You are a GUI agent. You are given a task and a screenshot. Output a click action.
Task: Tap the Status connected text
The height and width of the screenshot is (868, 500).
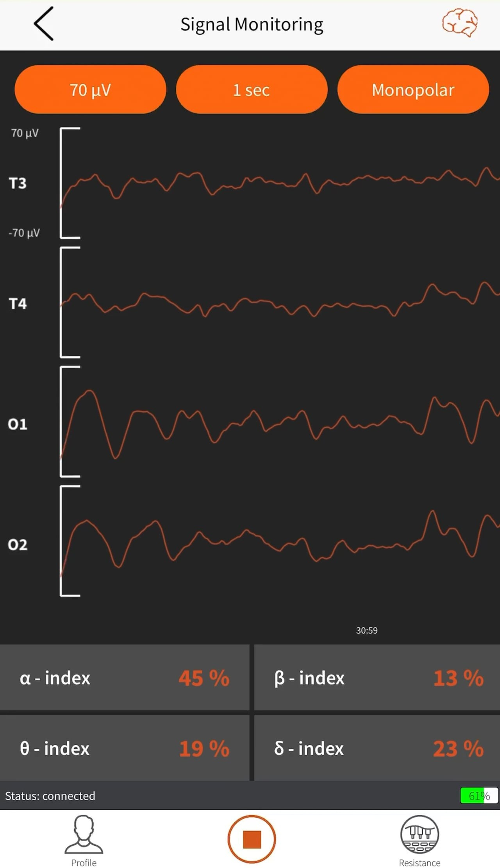(50, 796)
